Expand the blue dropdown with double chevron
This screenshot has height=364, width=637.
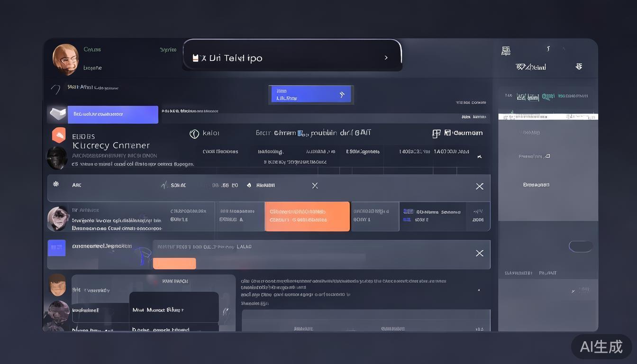[x=311, y=94]
